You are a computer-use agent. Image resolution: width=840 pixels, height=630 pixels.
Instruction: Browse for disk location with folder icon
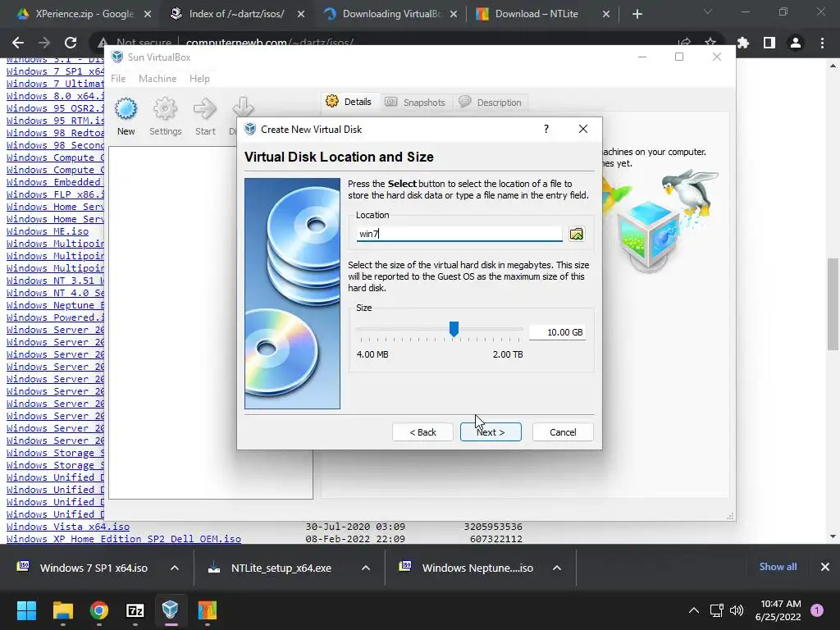pyautogui.click(x=577, y=234)
